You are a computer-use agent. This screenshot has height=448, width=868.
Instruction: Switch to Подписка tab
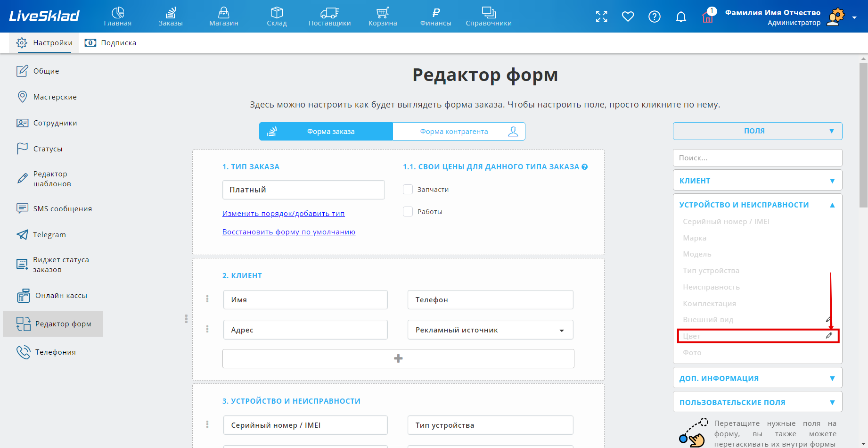[110, 43]
